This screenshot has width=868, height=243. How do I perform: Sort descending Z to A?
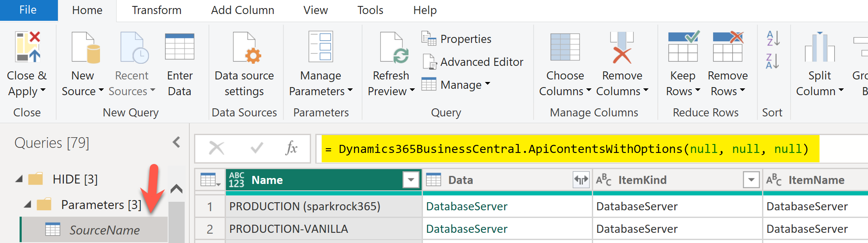[773, 61]
